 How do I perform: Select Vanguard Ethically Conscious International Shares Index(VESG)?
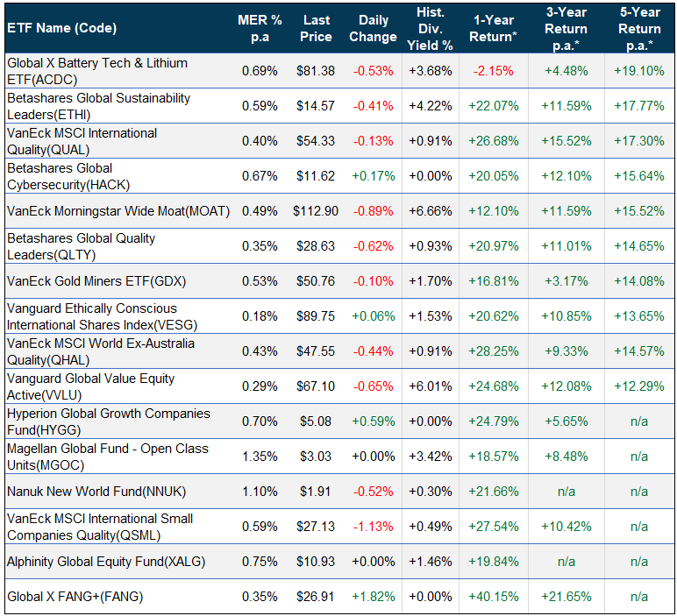pos(102,316)
